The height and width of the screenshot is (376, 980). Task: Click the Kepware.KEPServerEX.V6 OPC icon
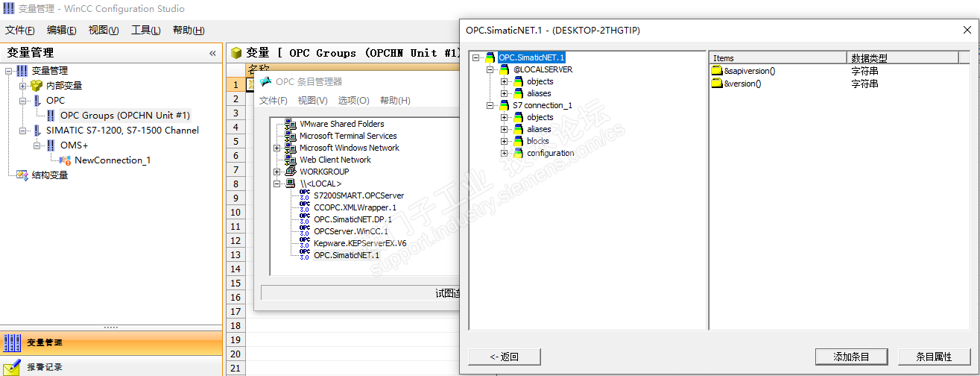point(304,243)
